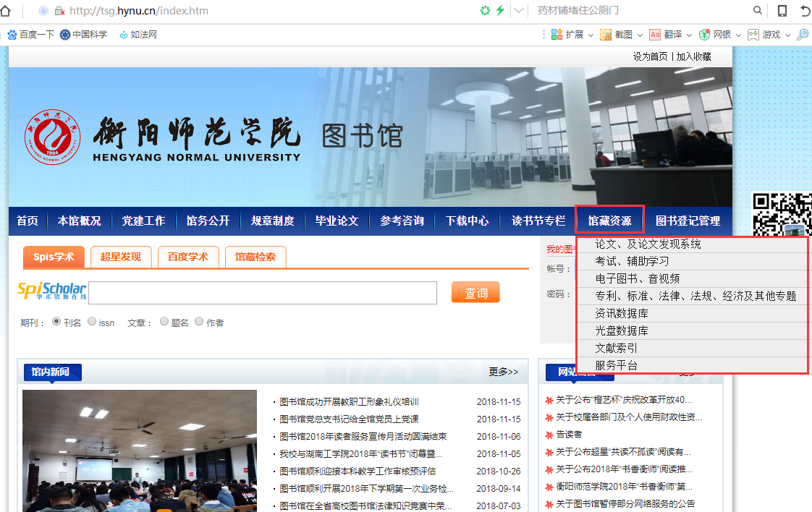
Task: Click the 网银 online banking icon
Action: [704, 35]
